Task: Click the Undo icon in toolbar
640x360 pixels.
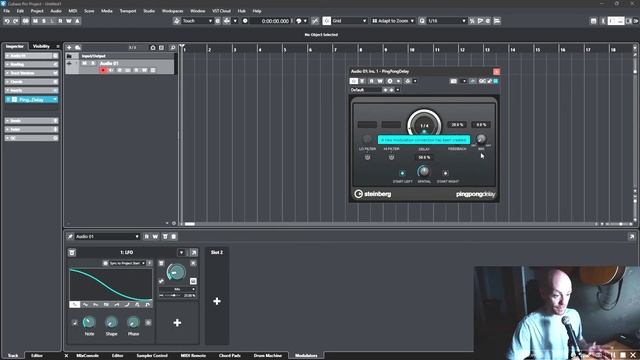Action: [7, 21]
